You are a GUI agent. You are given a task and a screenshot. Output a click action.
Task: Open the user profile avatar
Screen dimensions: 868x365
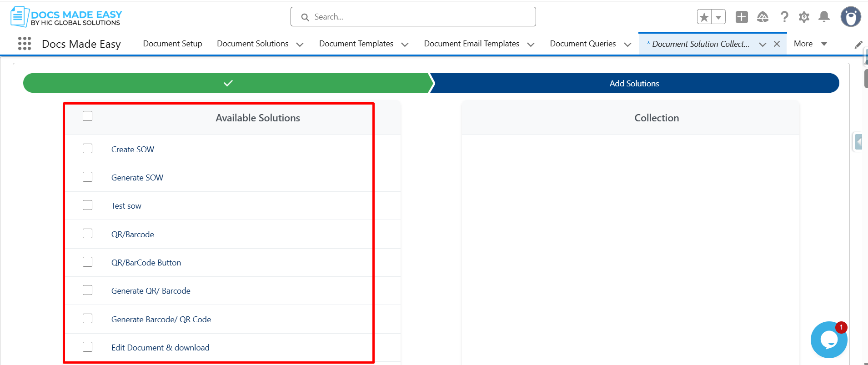[851, 17]
